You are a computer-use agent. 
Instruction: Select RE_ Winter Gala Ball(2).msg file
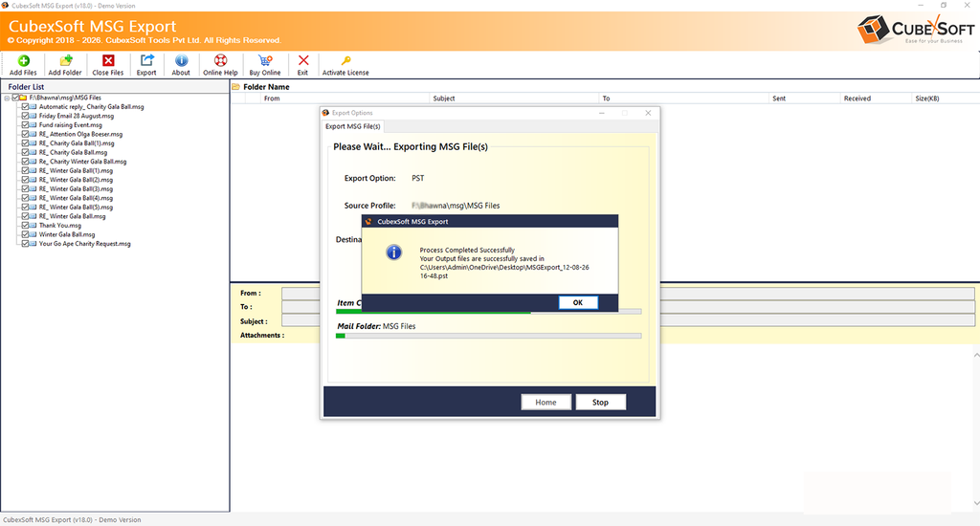coord(76,180)
